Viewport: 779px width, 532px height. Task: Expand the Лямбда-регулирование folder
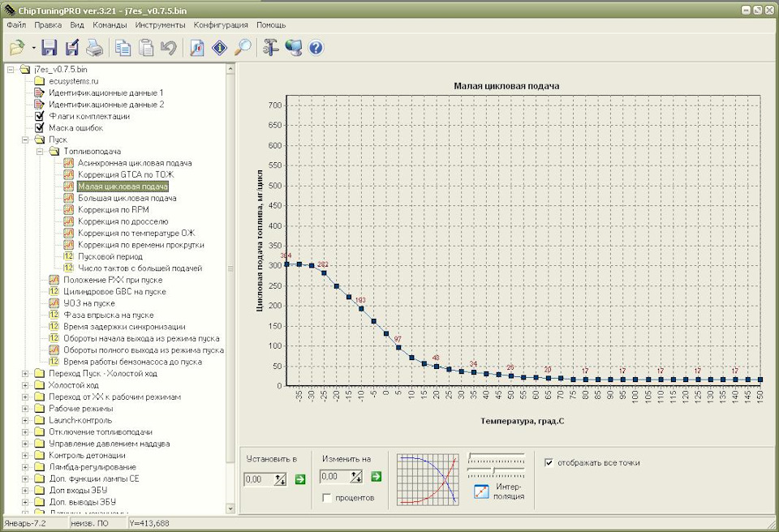click(x=25, y=467)
